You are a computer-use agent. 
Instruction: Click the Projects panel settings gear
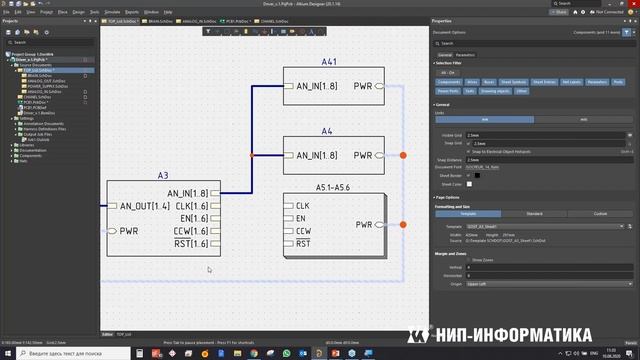[x=47, y=32]
